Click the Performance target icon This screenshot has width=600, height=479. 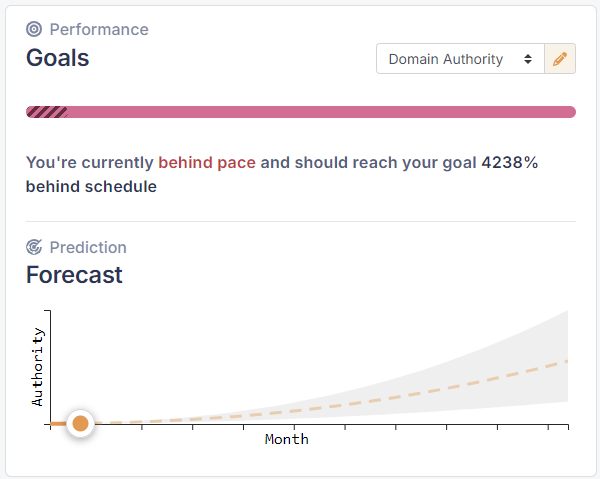(35, 29)
